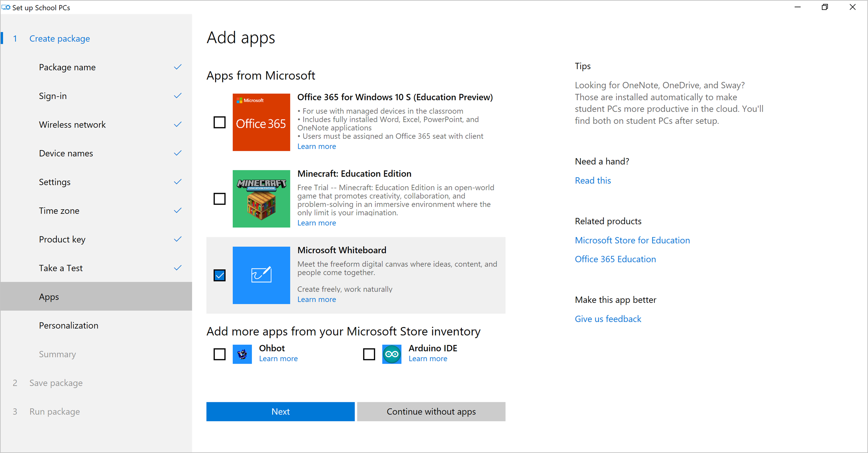Check the Office 365 for Windows 10 S checkbox
The image size is (868, 453).
(219, 122)
